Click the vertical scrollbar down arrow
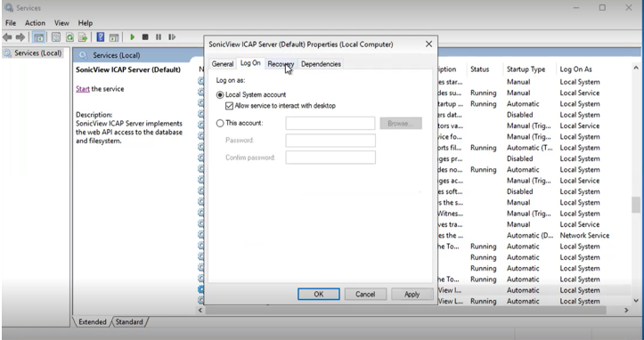Image resolution: width=644 pixels, height=340 pixels. [x=636, y=301]
